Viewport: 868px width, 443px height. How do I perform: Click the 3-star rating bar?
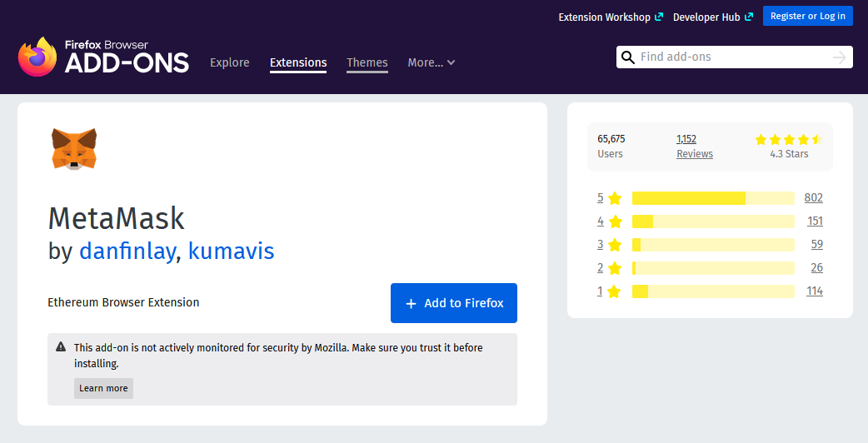(x=713, y=245)
